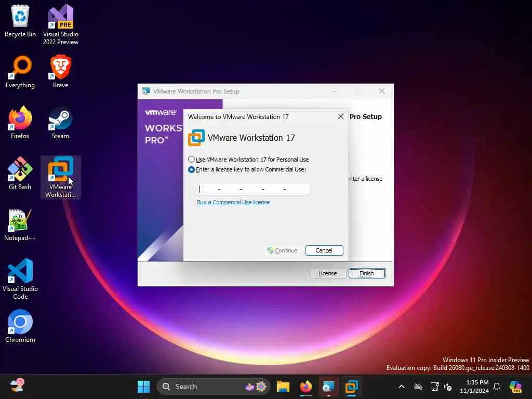Show hidden system tray icons
Viewport: 532px width, 399px height.
[x=402, y=387]
